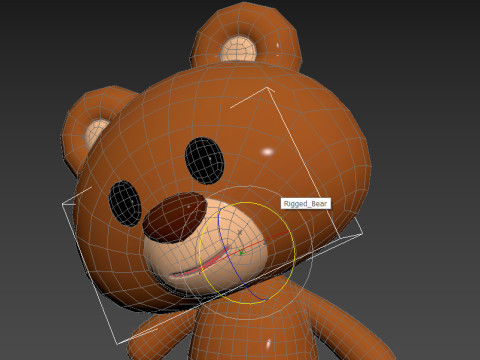Screen dimensions: 480x360
Task: Select the bear's smaller black eye near nose
Action: pyautogui.click(x=125, y=203)
